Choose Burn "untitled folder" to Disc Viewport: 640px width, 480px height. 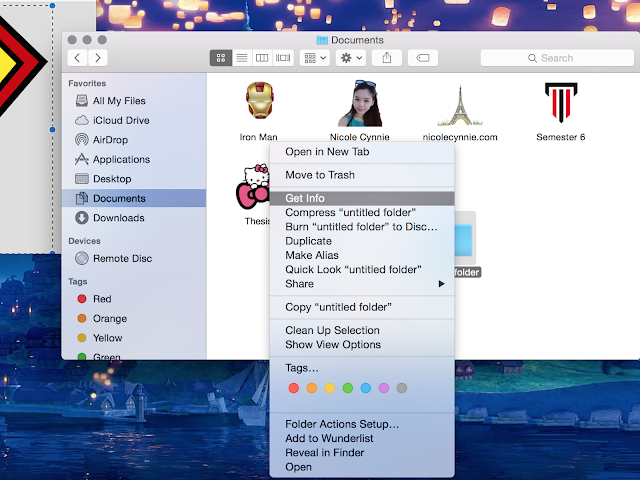click(362, 227)
